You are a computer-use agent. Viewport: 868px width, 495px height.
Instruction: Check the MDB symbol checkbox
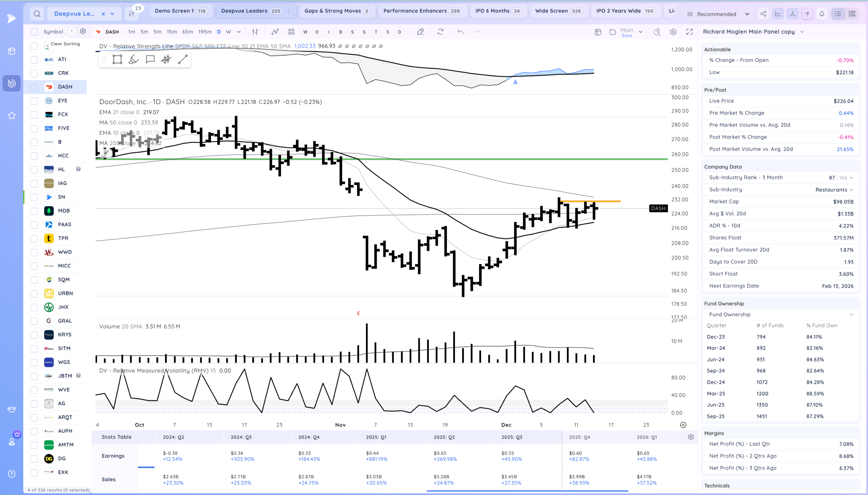point(34,211)
